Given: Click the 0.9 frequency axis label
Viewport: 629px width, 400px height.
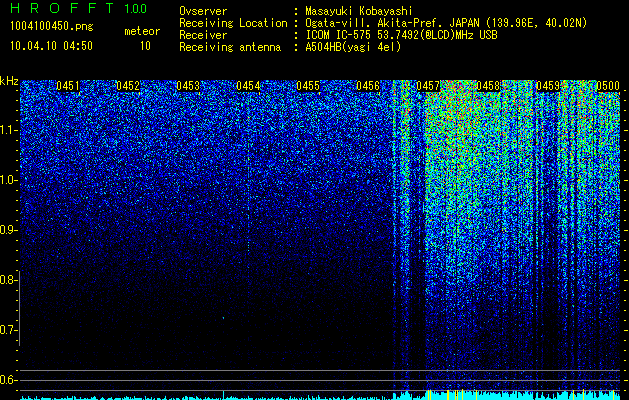Looking at the screenshot, I should tap(8, 230).
